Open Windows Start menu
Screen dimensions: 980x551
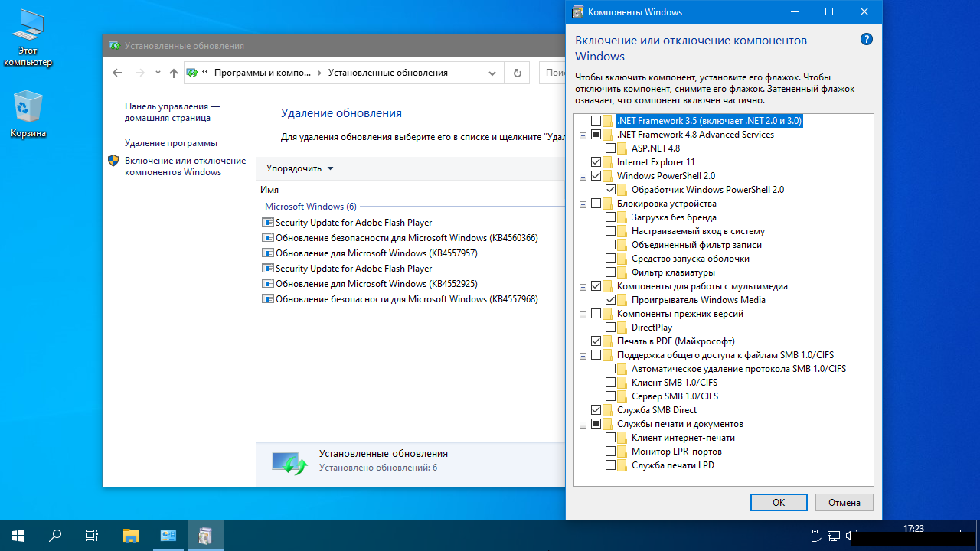click(x=18, y=536)
